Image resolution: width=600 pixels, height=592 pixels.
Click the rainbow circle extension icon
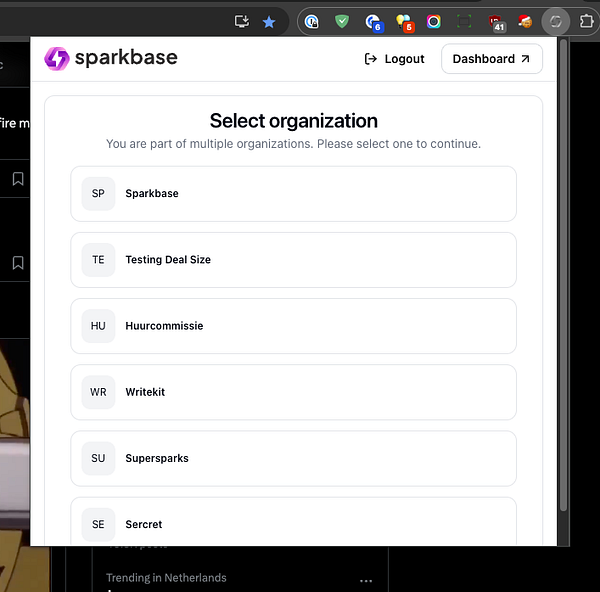pyautogui.click(x=434, y=22)
